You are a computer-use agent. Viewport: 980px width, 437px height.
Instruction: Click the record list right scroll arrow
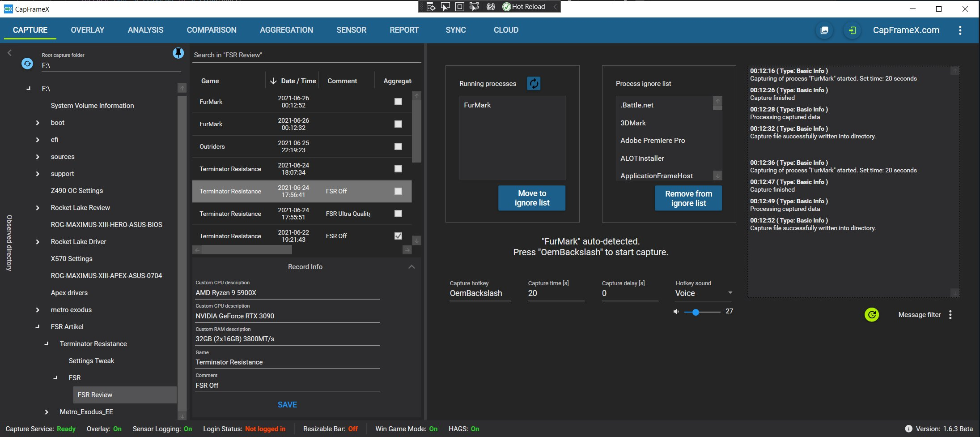click(x=407, y=250)
